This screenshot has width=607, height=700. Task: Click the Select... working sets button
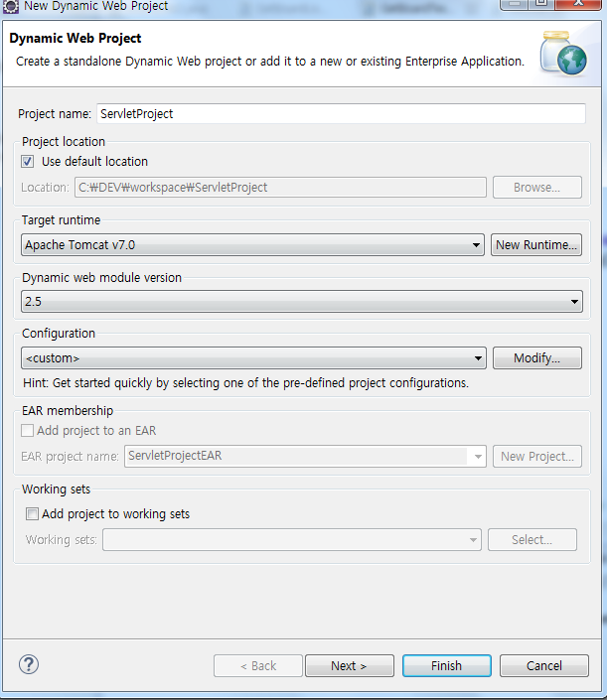click(x=531, y=540)
